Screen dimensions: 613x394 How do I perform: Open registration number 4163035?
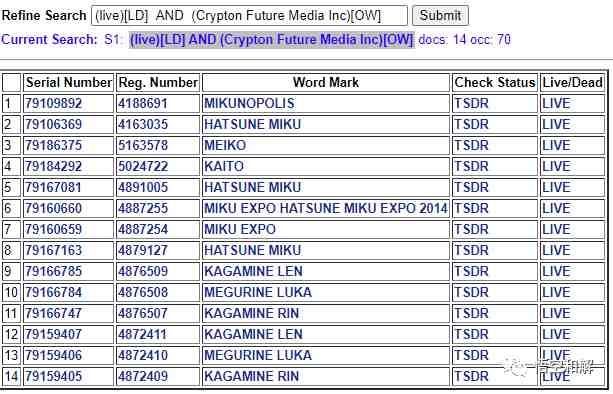(143, 125)
